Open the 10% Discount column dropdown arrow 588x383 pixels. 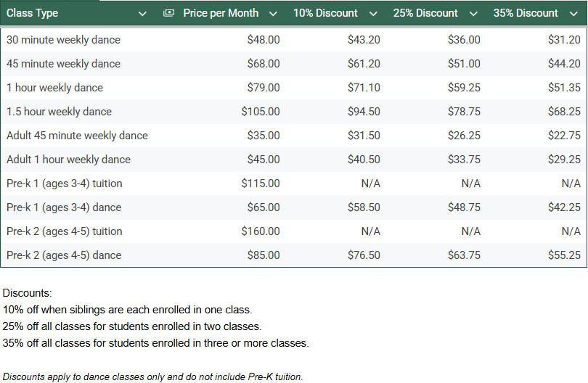(373, 13)
